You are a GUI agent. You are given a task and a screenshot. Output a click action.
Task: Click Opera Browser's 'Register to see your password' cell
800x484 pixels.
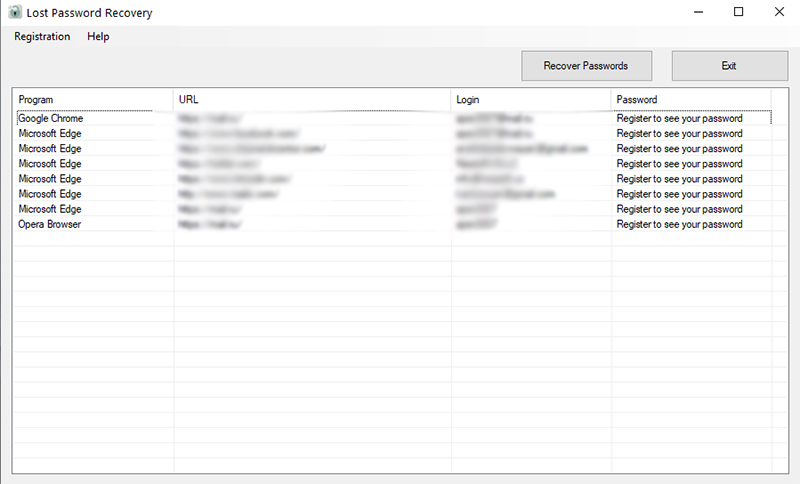click(679, 224)
